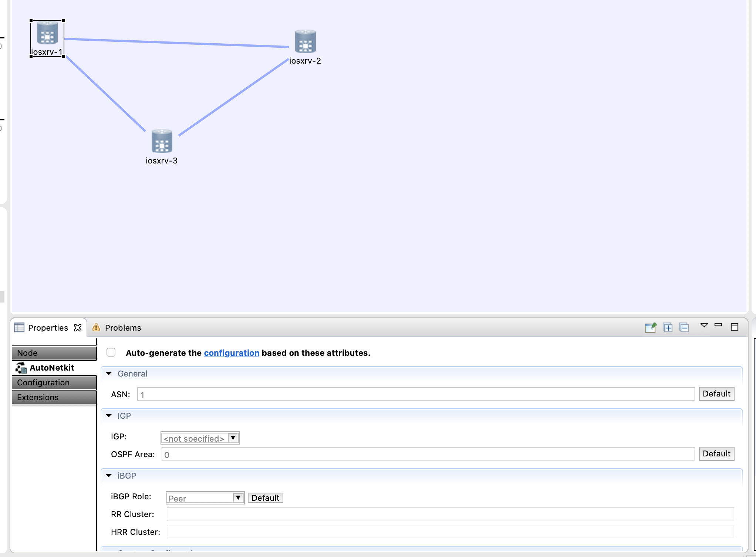The width and height of the screenshot is (756, 557).
Task: Select the iosxrv-2 router node
Action: point(305,41)
